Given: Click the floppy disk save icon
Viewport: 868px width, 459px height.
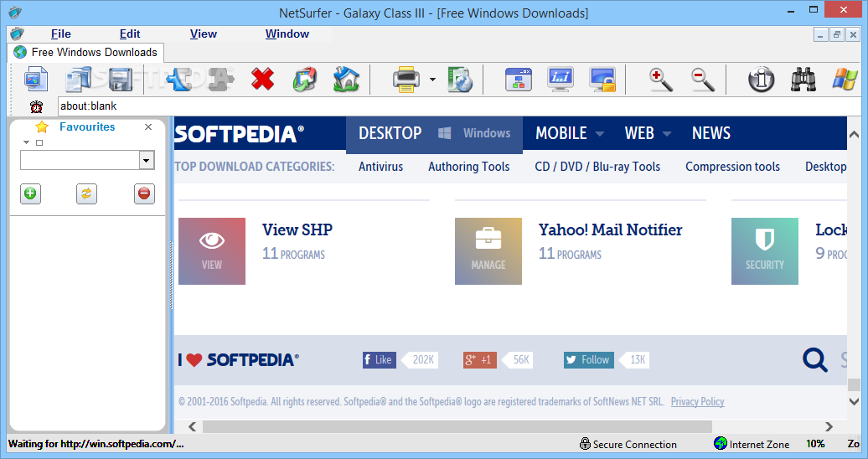Looking at the screenshot, I should pos(120,80).
